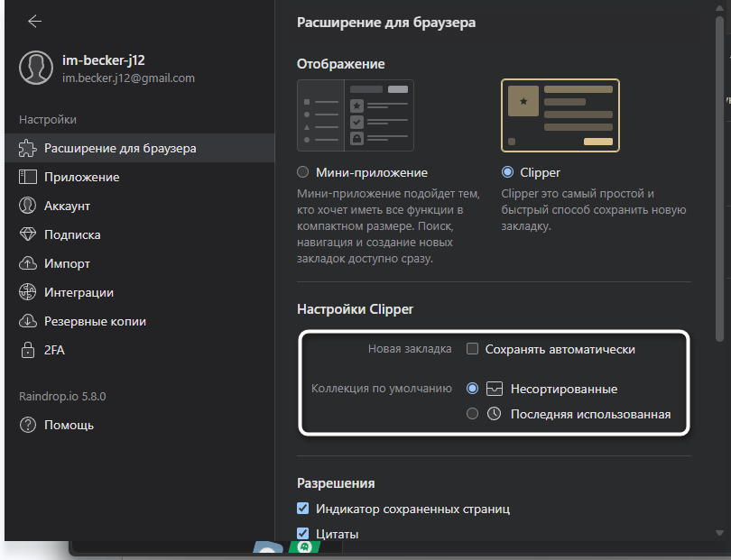731x560 pixels.
Task: Click the Аккаунт person icon
Action: (x=27, y=206)
